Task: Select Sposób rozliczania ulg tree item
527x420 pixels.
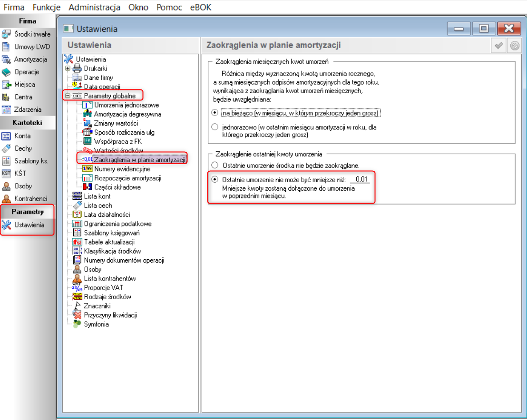Action: pos(124,132)
